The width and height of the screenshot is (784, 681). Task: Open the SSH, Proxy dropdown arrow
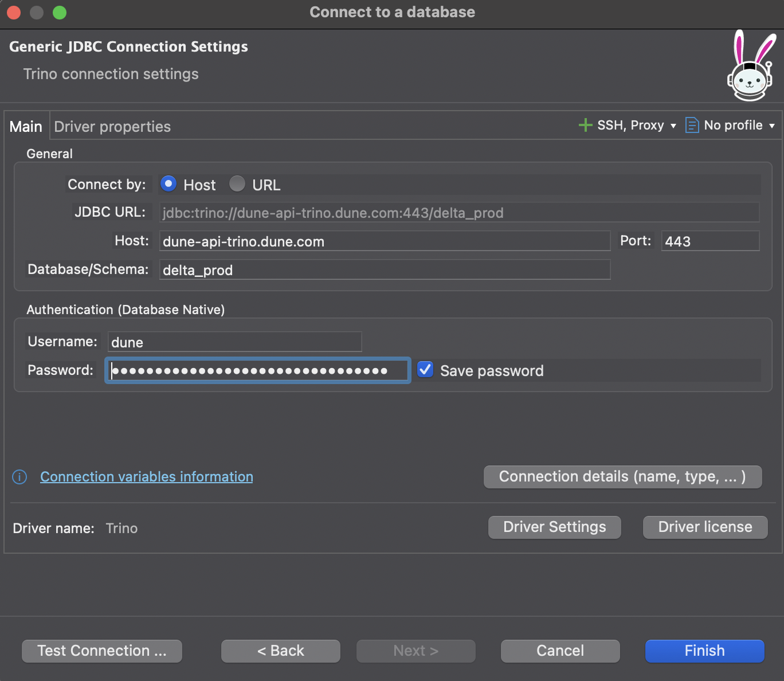tap(673, 126)
